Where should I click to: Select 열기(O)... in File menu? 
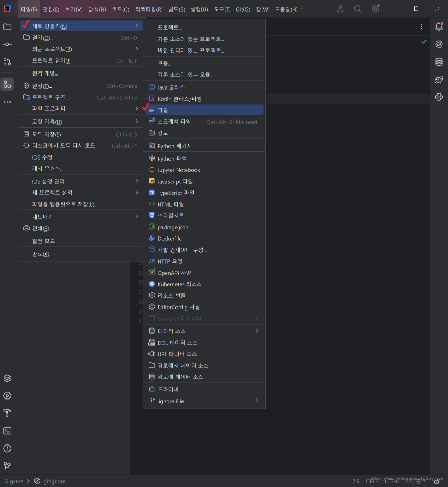click(x=81, y=38)
